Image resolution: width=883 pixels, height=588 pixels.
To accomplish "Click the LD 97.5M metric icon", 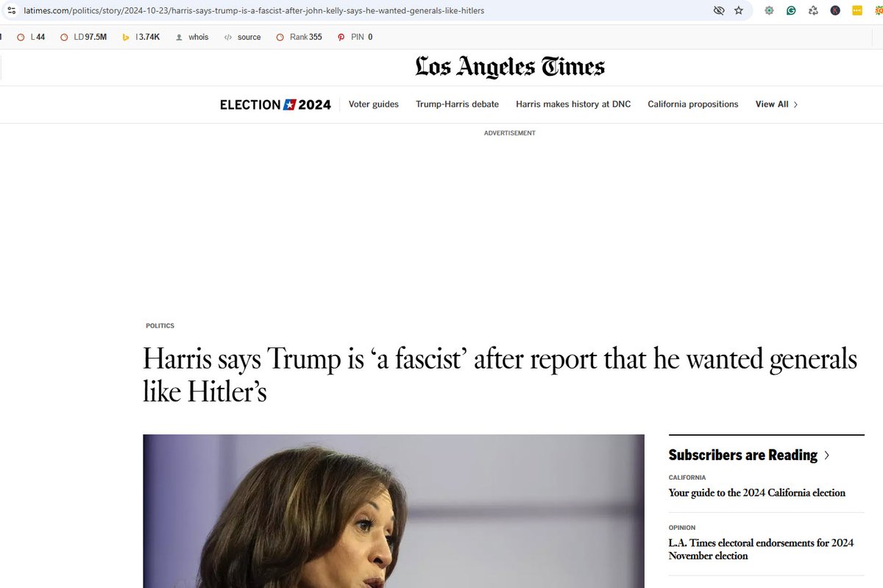I will (64, 37).
